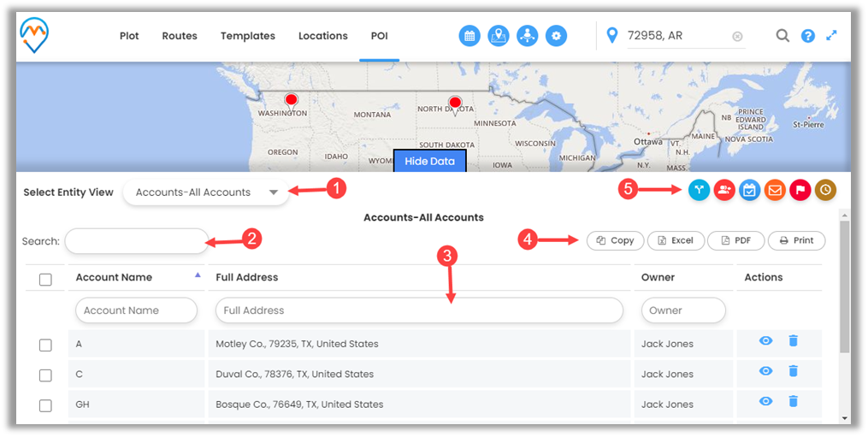The height and width of the screenshot is (437, 868).
Task: Toggle the select-all header checkbox
Action: (46, 279)
